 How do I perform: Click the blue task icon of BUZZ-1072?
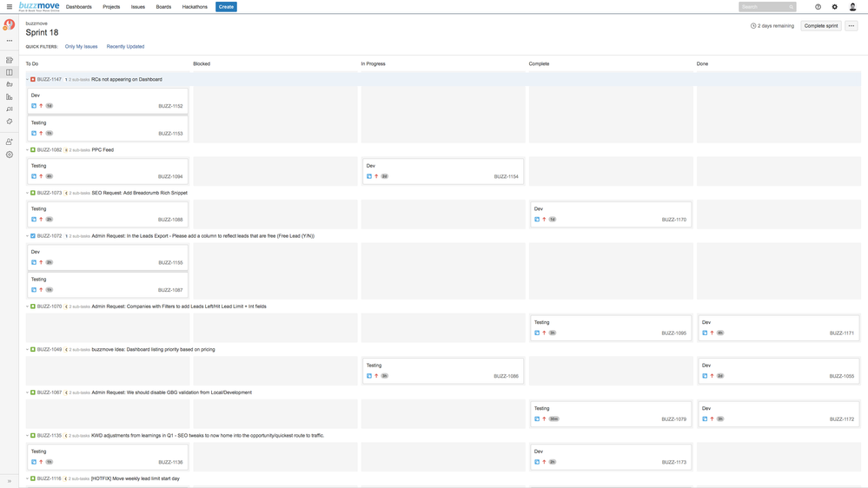coord(33,235)
